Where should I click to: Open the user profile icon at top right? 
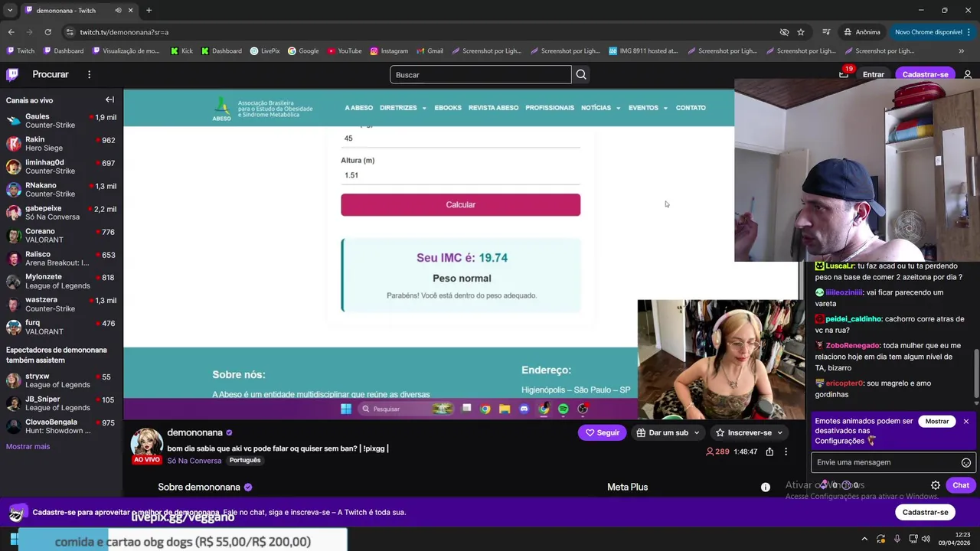pos(968,74)
